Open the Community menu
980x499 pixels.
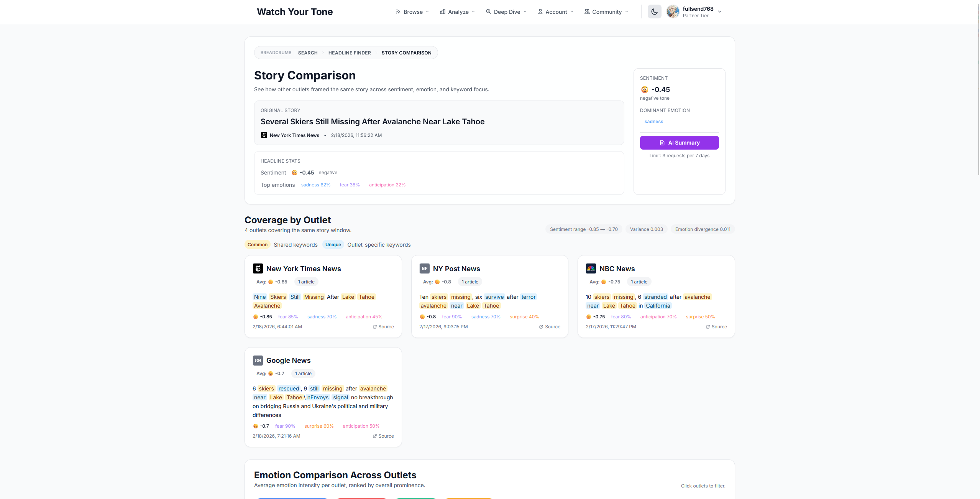click(606, 12)
